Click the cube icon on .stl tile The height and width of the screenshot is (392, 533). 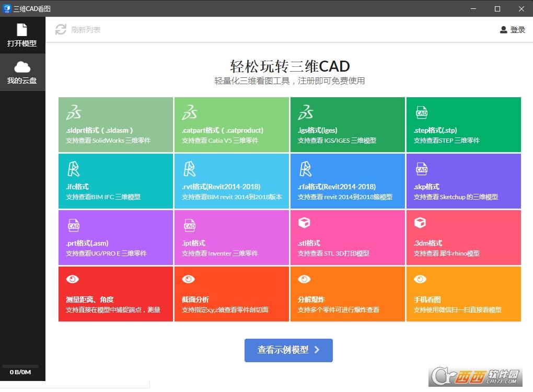[304, 223]
